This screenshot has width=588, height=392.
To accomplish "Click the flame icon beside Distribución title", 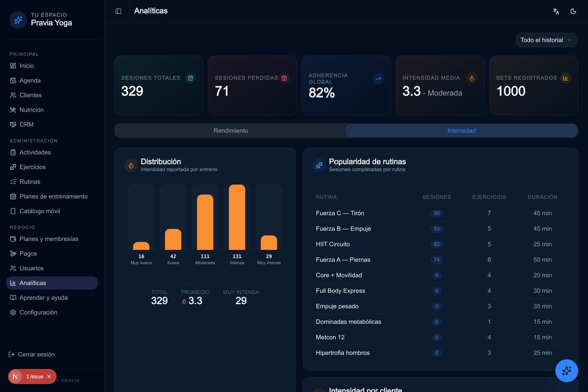I will (131, 165).
